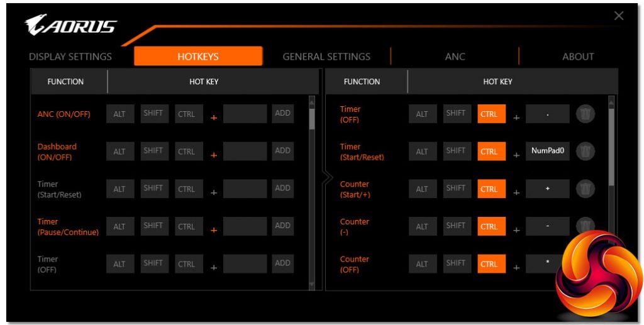Toggle ALT for left Timer (Start/Reset)
Screen dimensions: 644x325
point(120,189)
